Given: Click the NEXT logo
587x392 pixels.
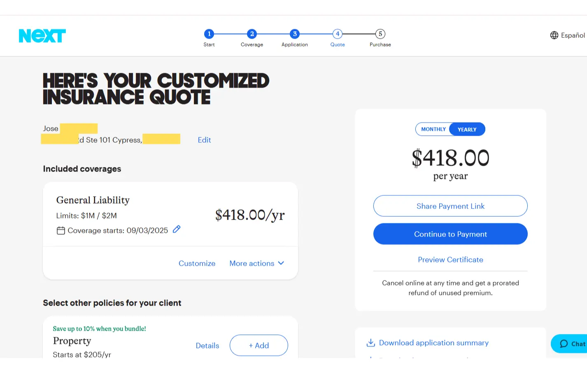Looking at the screenshot, I should click(42, 36).
